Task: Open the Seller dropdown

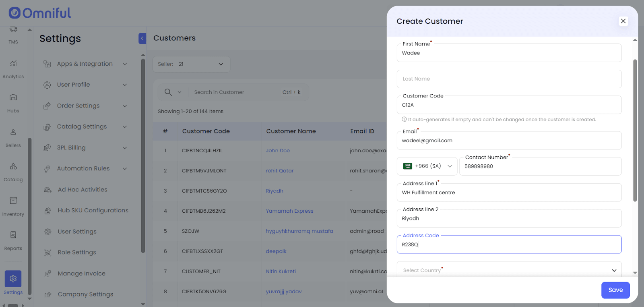Action: 191,64
